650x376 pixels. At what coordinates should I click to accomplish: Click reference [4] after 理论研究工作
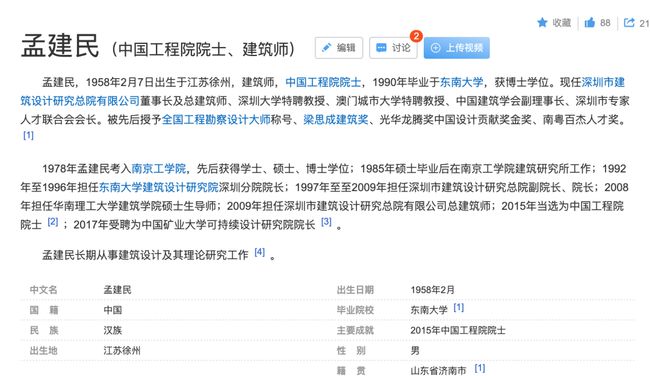pyautogui.click(x=260, y=252)
